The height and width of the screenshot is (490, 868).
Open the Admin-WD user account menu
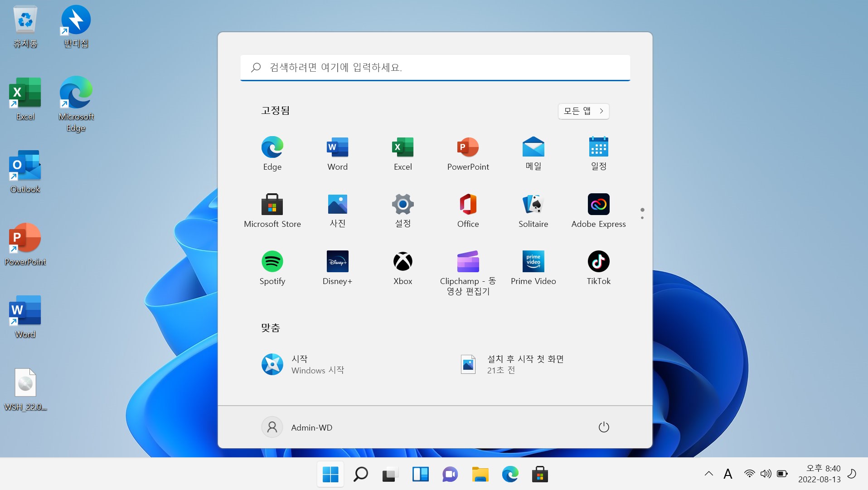click(297, 427)
